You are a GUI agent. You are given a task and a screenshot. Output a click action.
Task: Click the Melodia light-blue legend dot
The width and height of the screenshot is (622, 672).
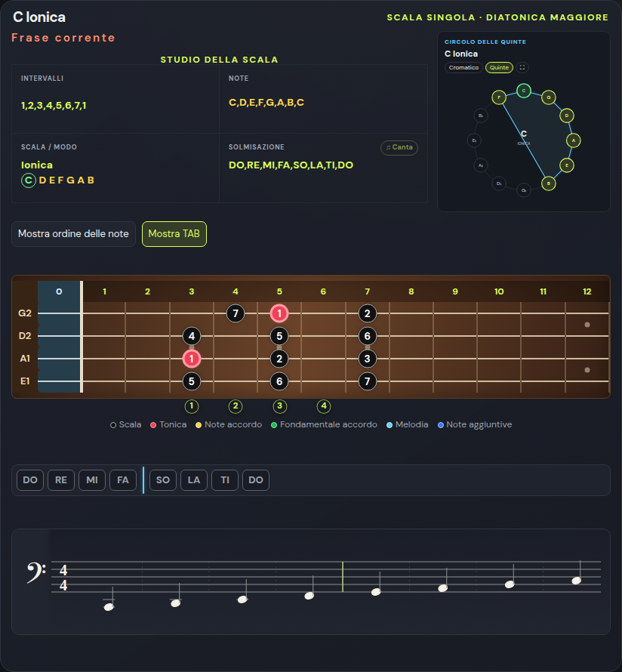(390, 425)
